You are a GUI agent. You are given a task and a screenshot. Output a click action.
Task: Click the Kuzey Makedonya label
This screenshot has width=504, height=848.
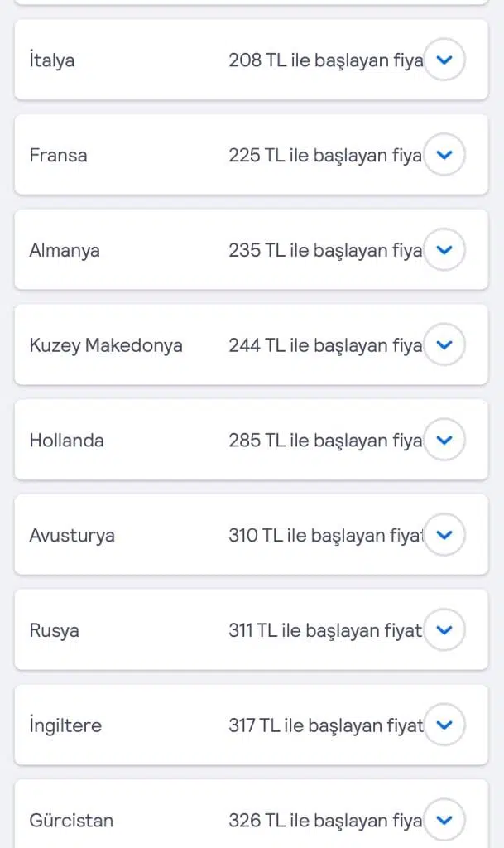point(106,345)
